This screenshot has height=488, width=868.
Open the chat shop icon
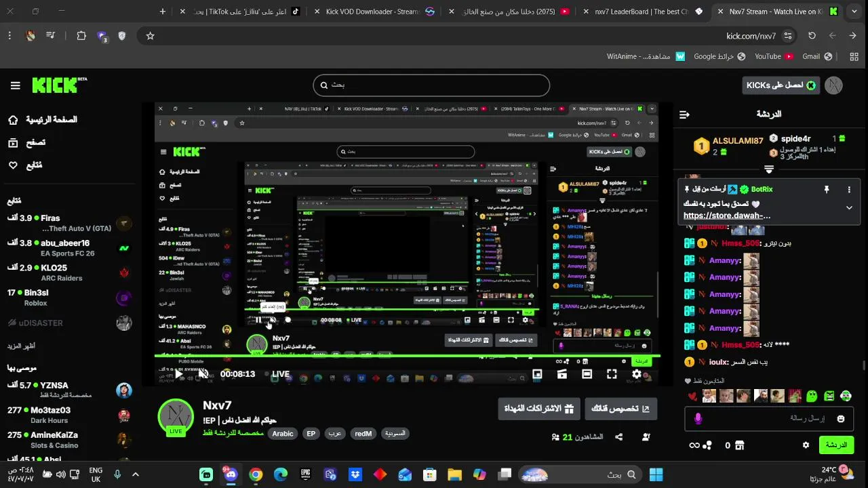point(740,445)
